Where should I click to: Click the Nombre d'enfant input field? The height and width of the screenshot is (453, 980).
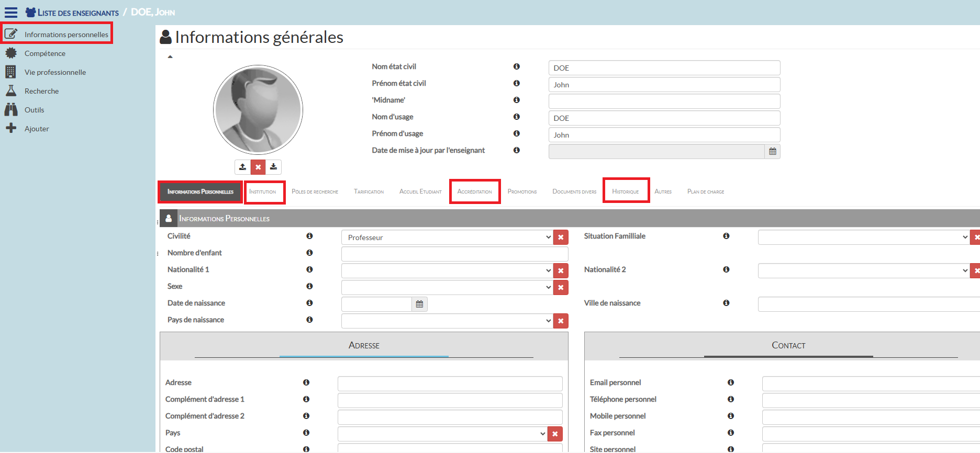[454, 254]
